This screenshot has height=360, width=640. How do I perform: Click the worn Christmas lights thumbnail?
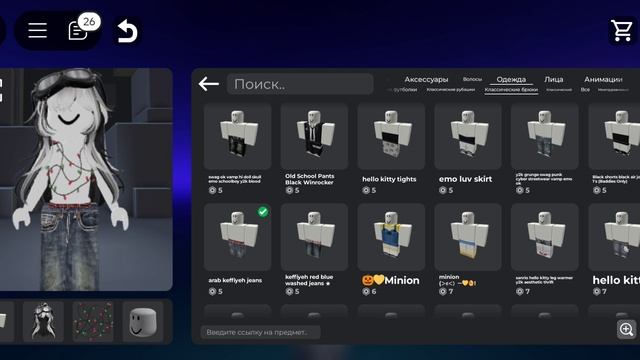pyautogui.click(x=93, y=321)
